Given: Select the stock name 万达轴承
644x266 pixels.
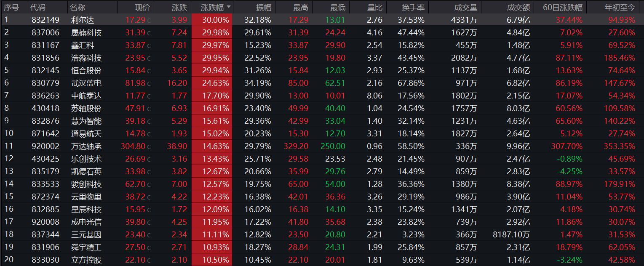Looking at the screenshot, I should click(x=86, y=146).
